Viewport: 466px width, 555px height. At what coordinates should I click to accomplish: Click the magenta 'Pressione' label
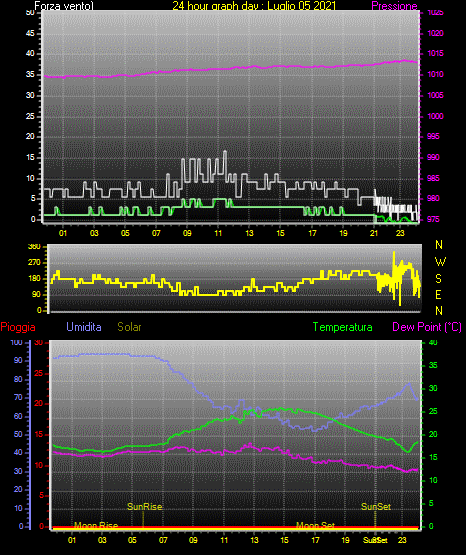(394, 6)
